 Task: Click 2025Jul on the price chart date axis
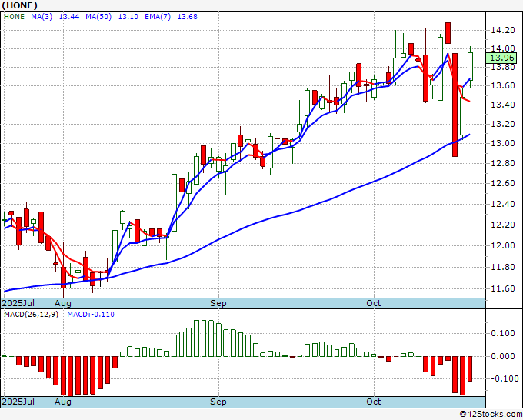coord(18,303)
